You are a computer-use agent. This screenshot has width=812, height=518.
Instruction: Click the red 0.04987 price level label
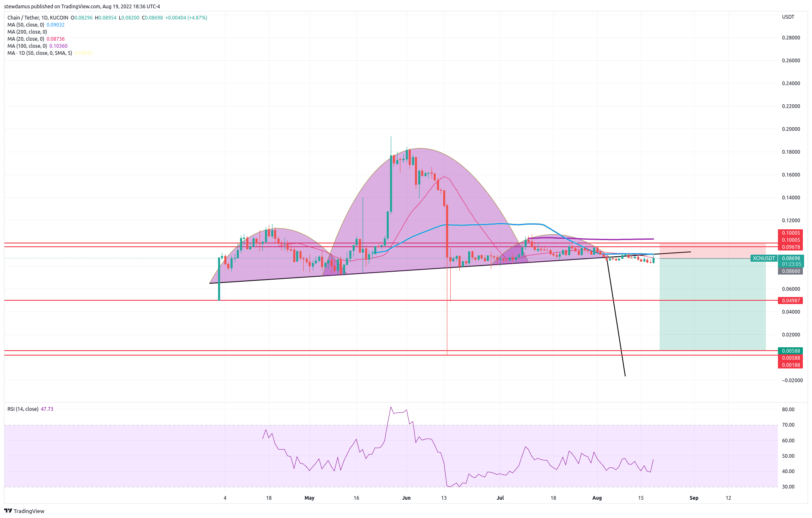(791, 301)
